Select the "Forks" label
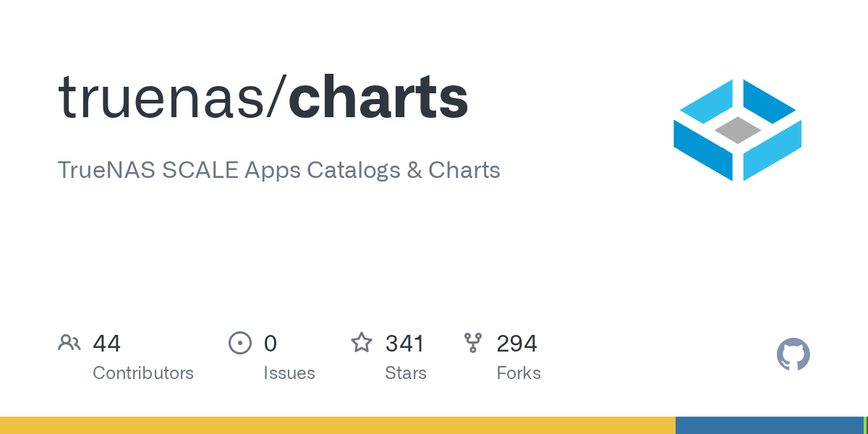Screen dimensions: 868x434 [519, 373]
